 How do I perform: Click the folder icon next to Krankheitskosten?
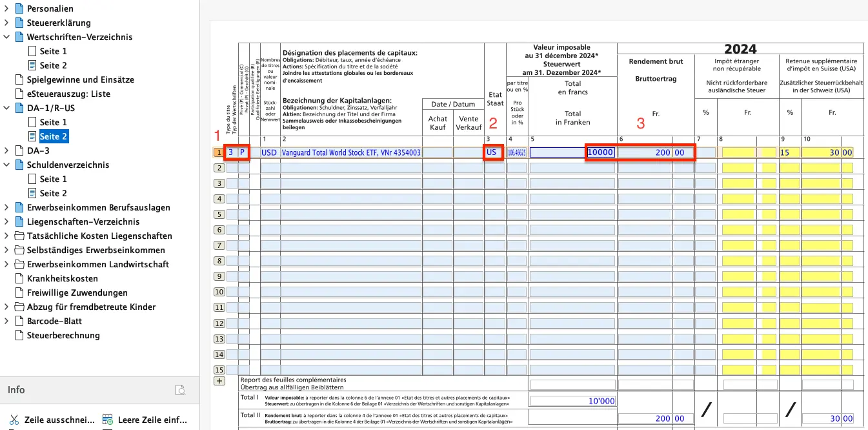(x=19, y=278)
